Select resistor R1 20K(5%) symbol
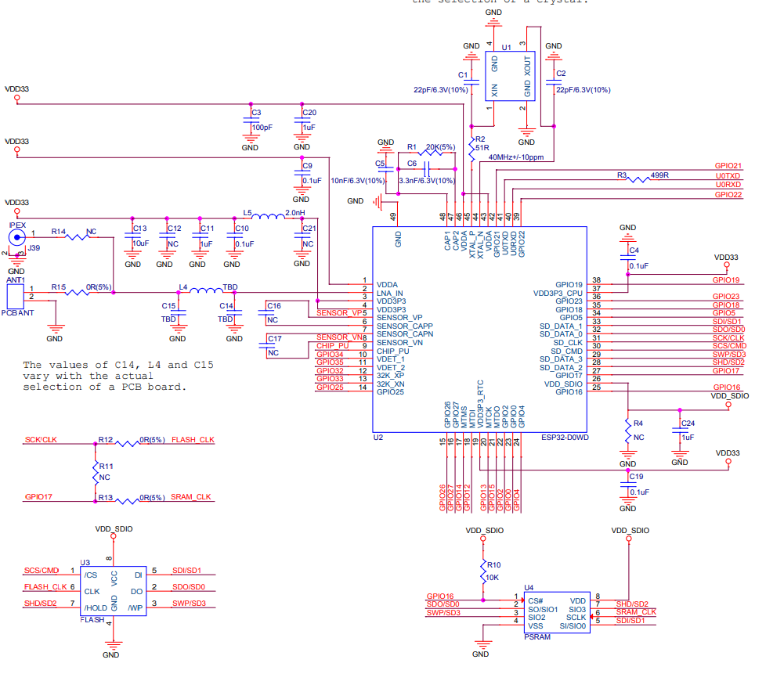This screenshot has height=674, width=784. click(x=430, y=151)
